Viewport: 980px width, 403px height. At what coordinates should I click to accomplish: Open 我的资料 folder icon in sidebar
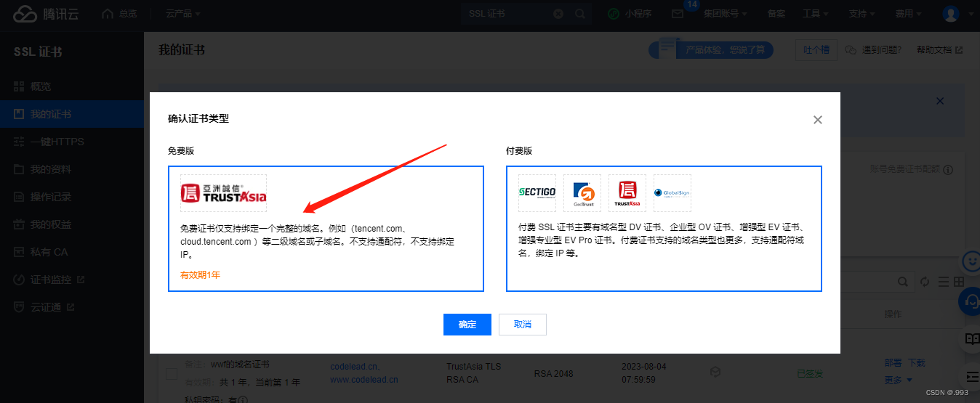[x=20, y=169]
